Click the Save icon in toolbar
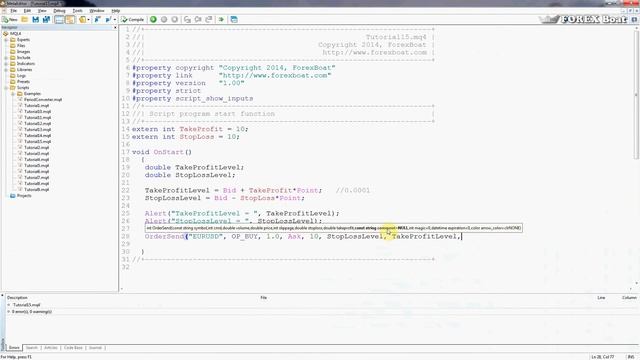Screen dimensions: 640x360 coord(36,20)
